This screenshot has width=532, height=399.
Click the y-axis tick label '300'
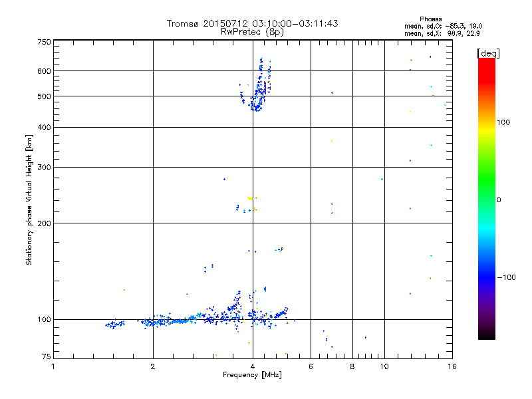pos(44,168)
